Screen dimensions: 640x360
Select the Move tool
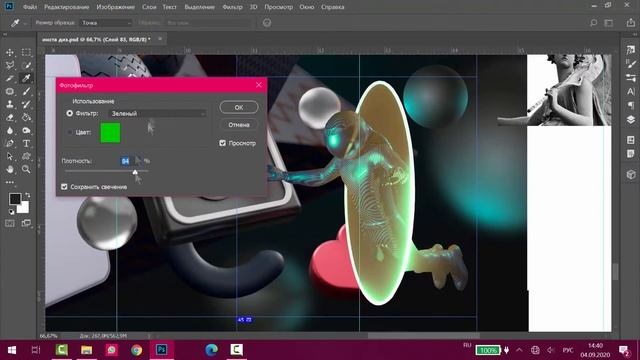click(x=10, y=52)
